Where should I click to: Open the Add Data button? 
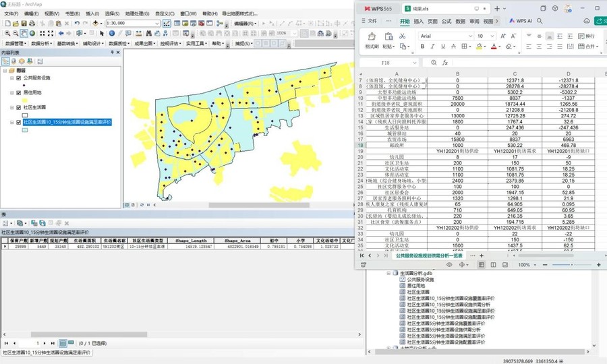[x=96, y=24]
